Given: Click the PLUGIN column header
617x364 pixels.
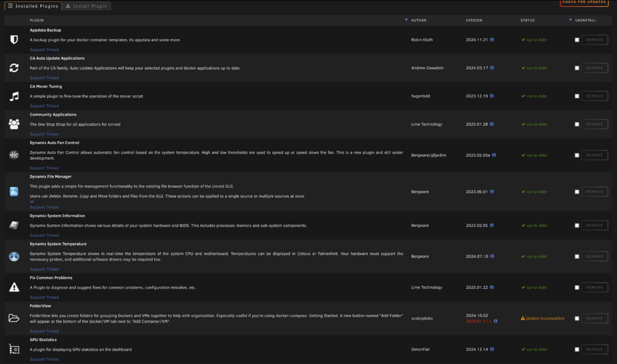Looking at the screenshot, I should click(36, 20).
